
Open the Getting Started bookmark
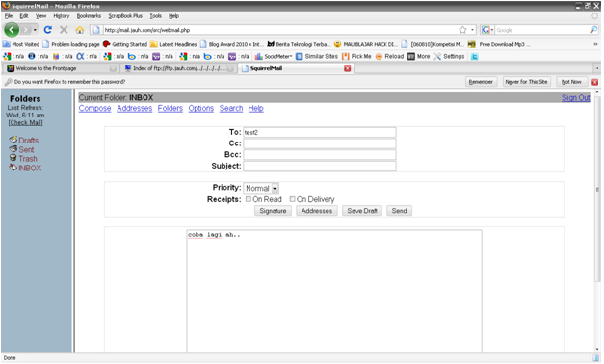[125, 44]
